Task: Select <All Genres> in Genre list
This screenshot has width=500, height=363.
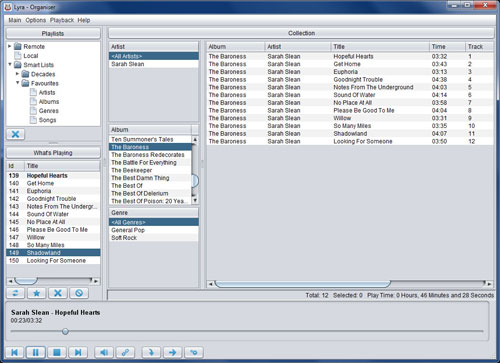Action: point(154,222)
